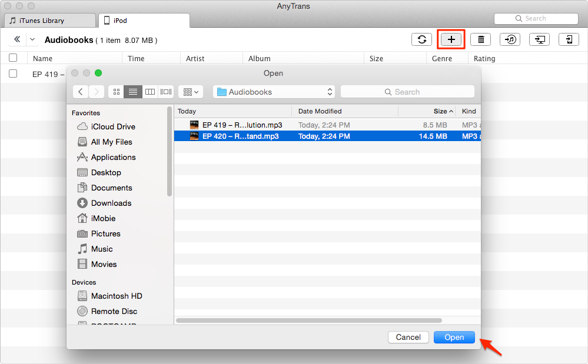The height and width of the screenshot is (364, 588).
Task: Click the Open button
Action: point(454,337)
